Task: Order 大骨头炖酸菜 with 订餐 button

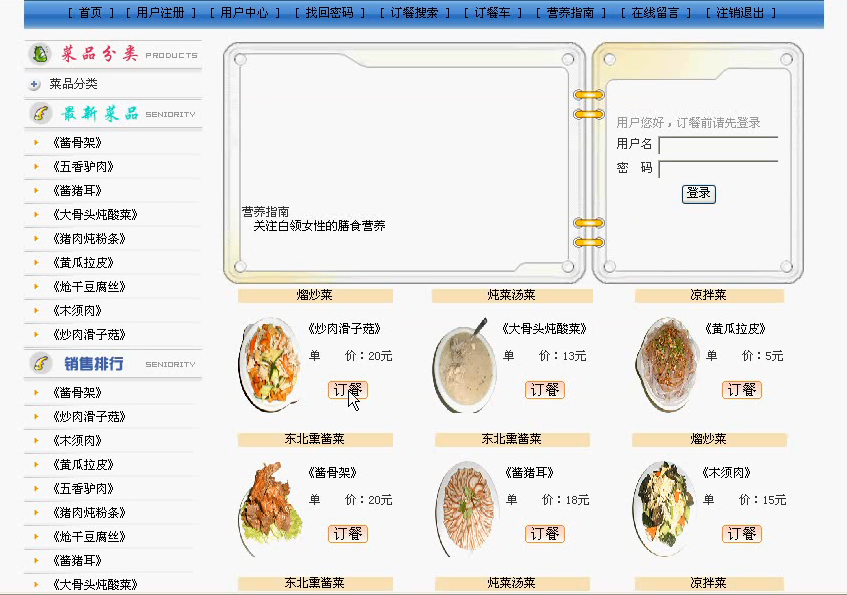Action: click(544, 390)
